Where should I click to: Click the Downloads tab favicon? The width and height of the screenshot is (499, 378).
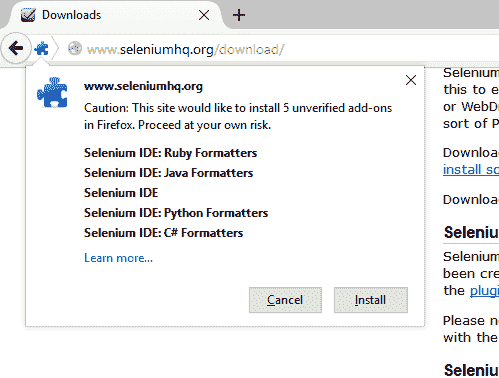click(x=28, y=15)
